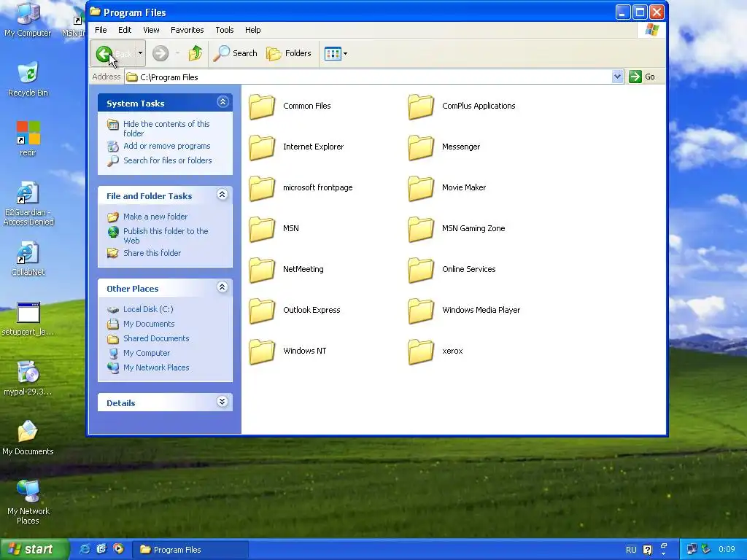The height and width of the screenshot is (560, 747).
Task: Select the NetMeeting folder icon
Action: (262, 270)
